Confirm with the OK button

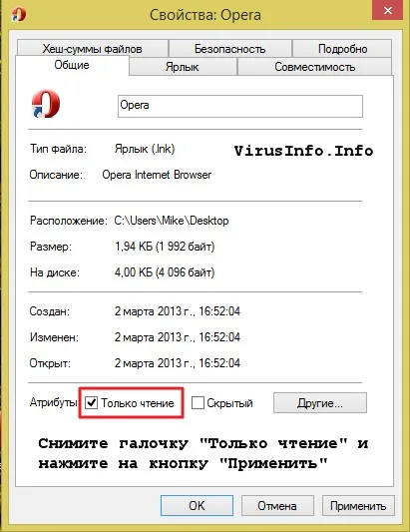[x=197, y=505]
